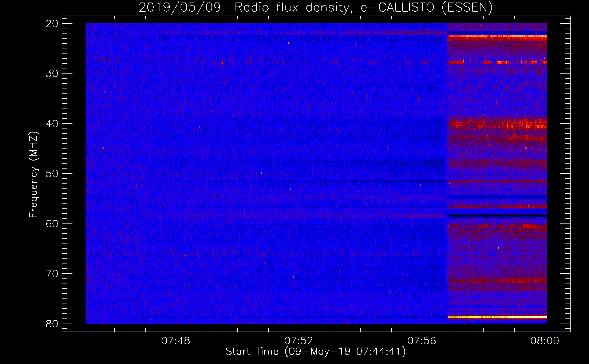
Task: Click the 50 MHz frequency tick label
Action: (x=52, y=174)
